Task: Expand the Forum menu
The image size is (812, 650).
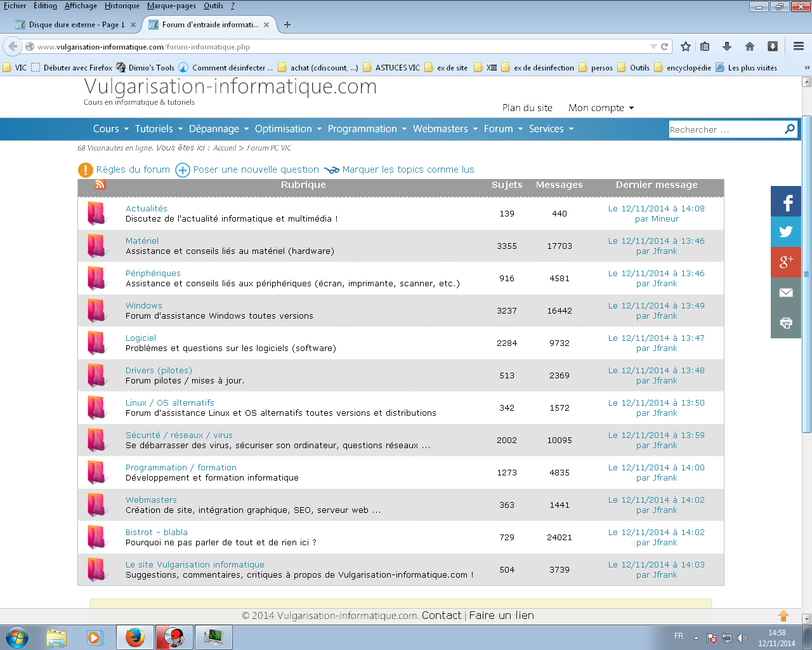Action: 504,129
